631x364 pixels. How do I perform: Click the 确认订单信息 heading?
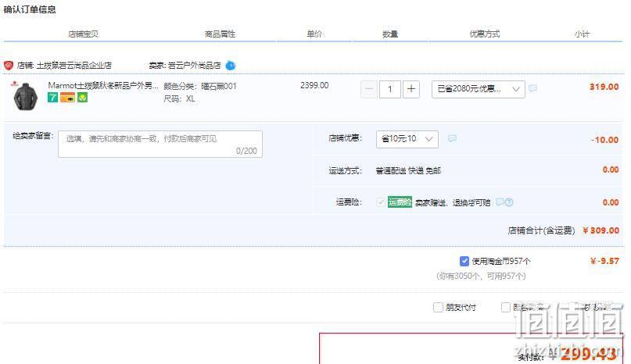point(30,9)
